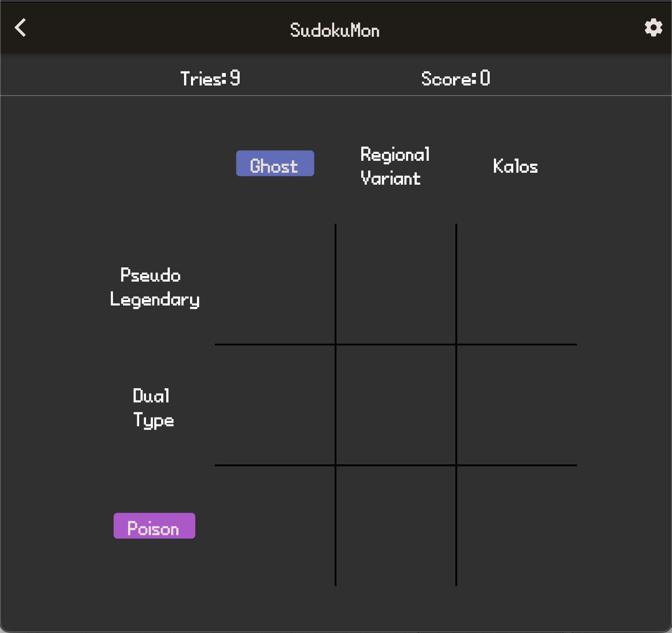Click the Kalos column header
Viewport: 672px width, 633px height.
coord(515,166)
